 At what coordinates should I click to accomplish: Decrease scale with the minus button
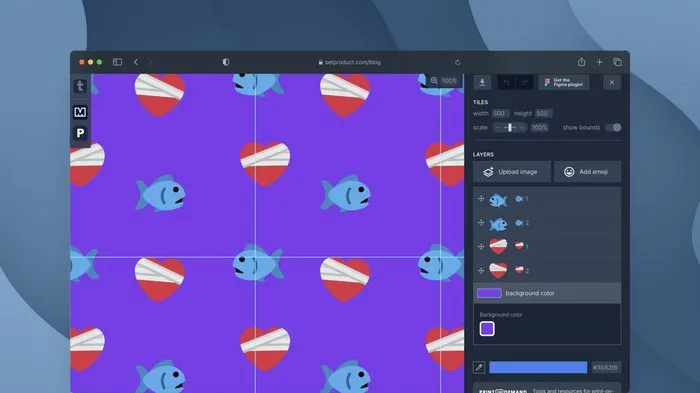(498, 128)
